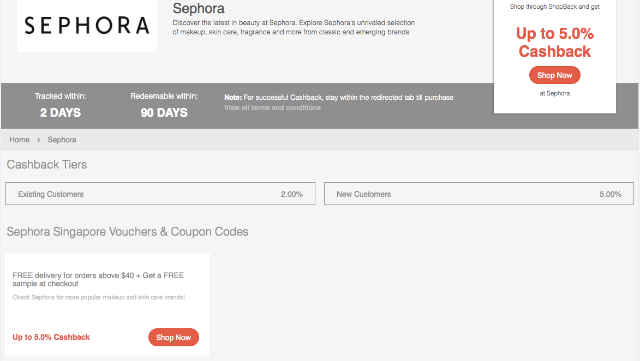640x361 pixels.
Task: Click Shop Now button in voucher offer
Action: 173,337
